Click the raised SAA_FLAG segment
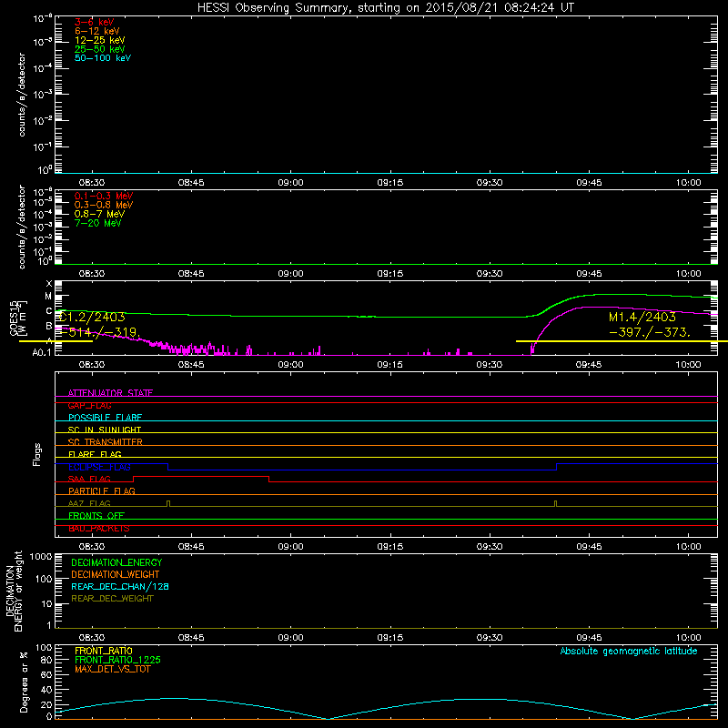Viewport: 728px width, 728px height. [x=201, y=476]
